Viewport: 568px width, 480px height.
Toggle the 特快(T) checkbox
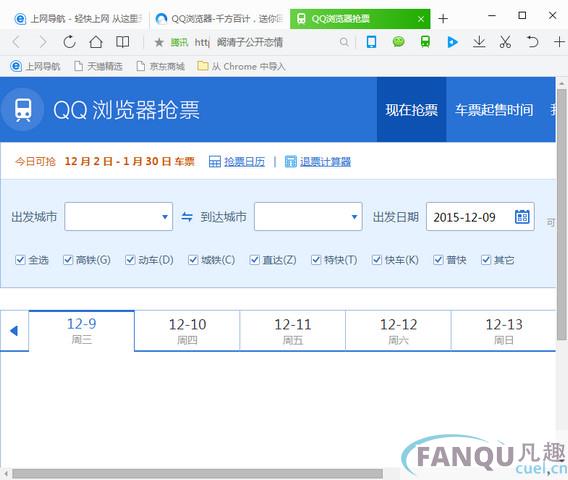316,260
